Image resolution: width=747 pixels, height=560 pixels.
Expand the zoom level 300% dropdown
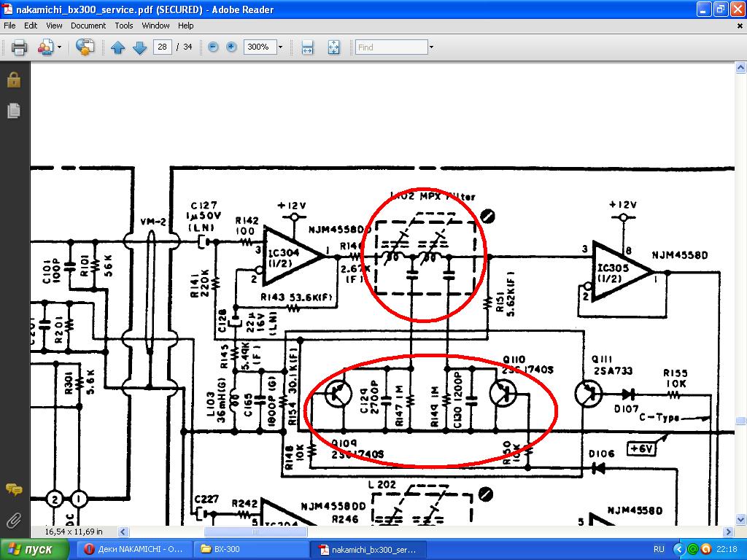280,47
